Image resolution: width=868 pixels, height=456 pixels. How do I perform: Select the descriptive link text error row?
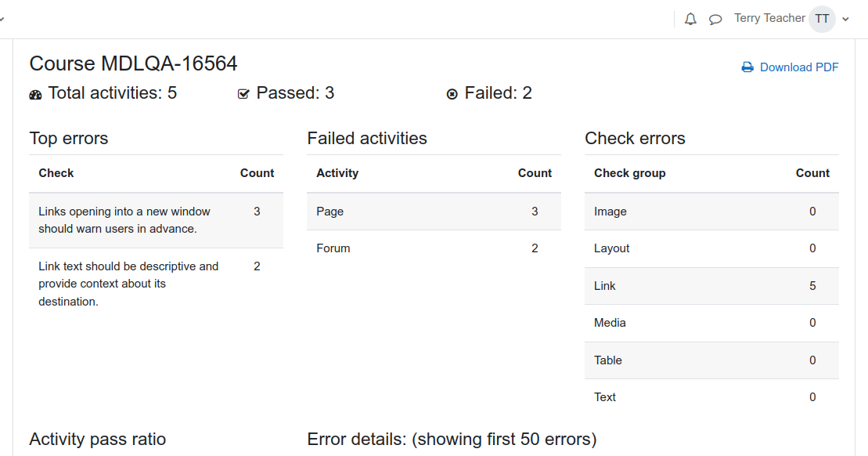pos(156,284)
